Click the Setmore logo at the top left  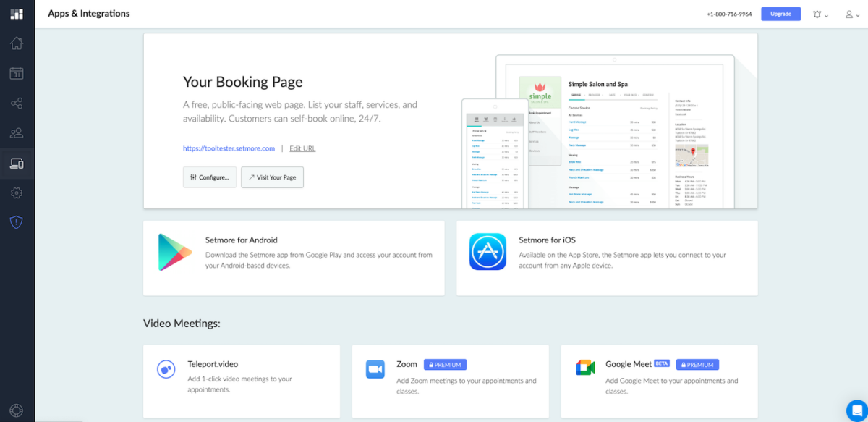coord(17,13)
